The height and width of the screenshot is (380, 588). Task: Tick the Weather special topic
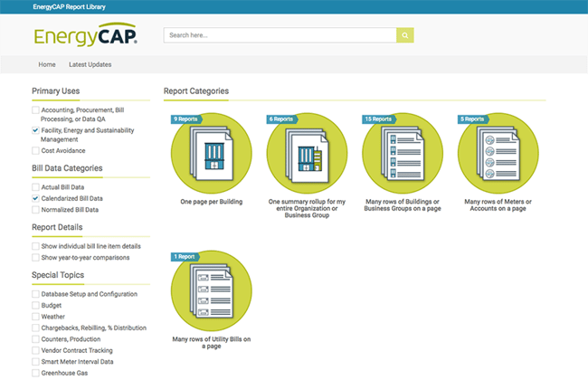[x=35, y=317]
